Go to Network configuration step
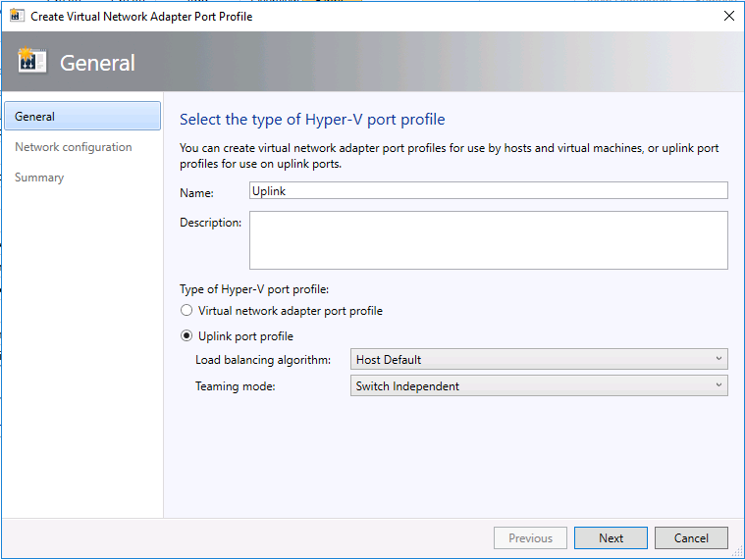745x560 pixels. tap(74, 147)
